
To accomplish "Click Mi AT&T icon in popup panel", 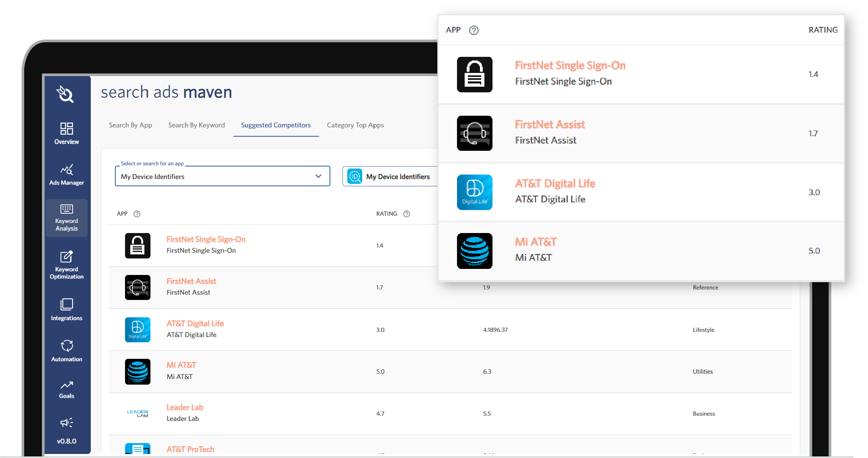I will tap(475, 251).
